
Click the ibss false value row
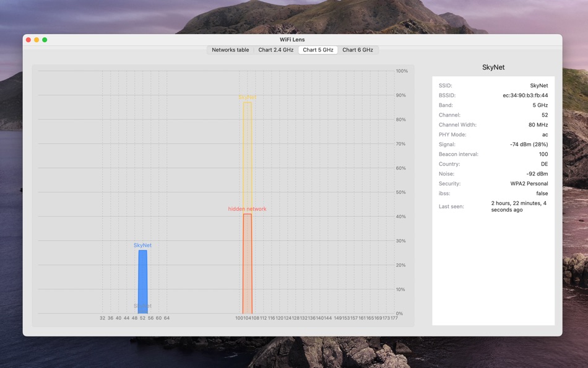tap(542, 193)
